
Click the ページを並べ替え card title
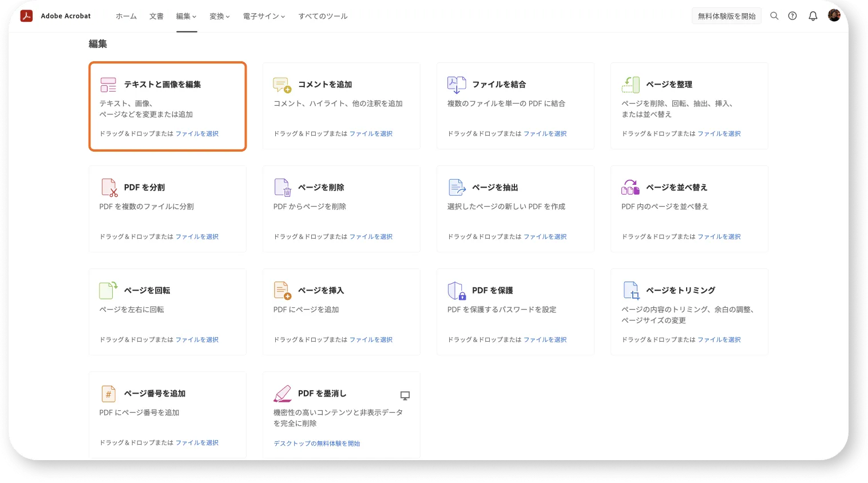[x=676, y=187]
